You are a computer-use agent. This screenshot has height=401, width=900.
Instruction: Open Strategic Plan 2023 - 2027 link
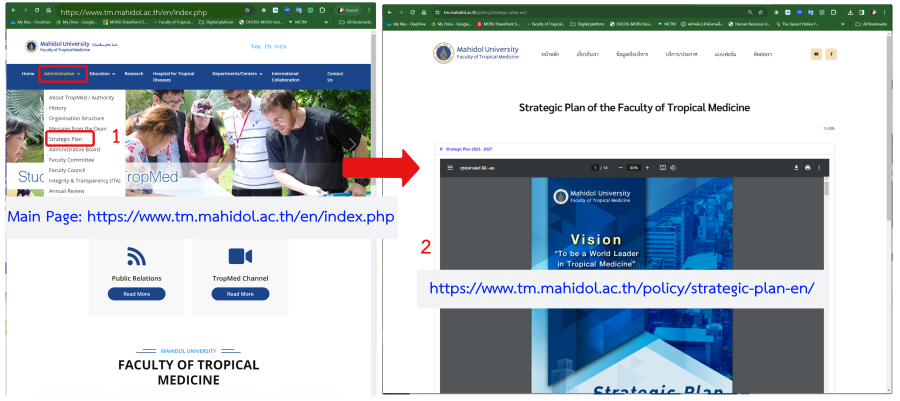pyautogui.click(x=469, y=149)
